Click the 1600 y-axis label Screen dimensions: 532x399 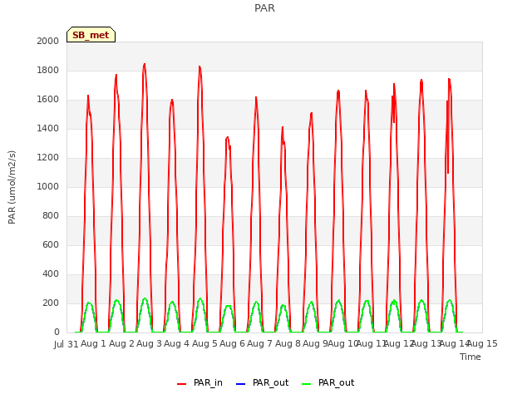[48, 100]
